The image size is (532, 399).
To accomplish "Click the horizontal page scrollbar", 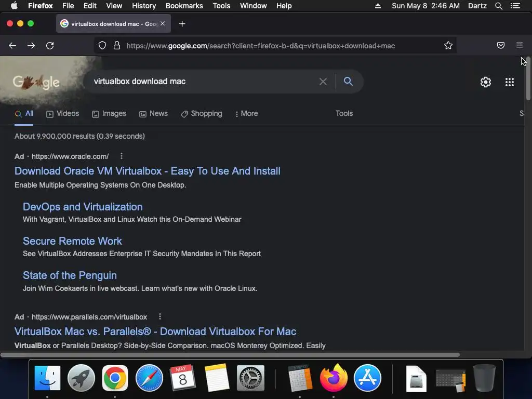I will click(230, 355).
